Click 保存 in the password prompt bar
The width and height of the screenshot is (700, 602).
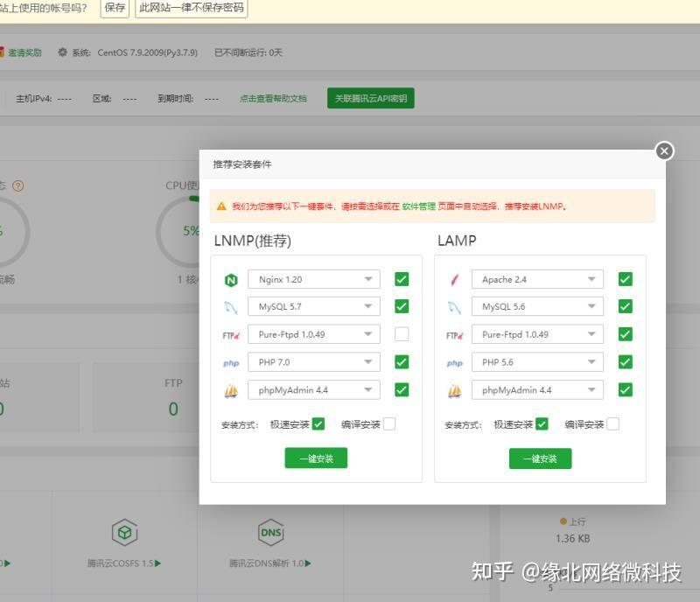click(x=115, y=8)
